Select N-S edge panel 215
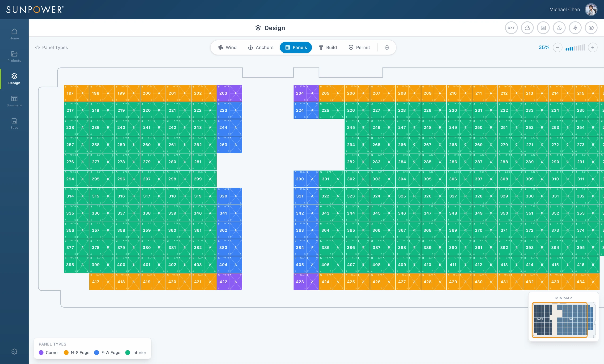604x364 pixels. pos(587,93)
